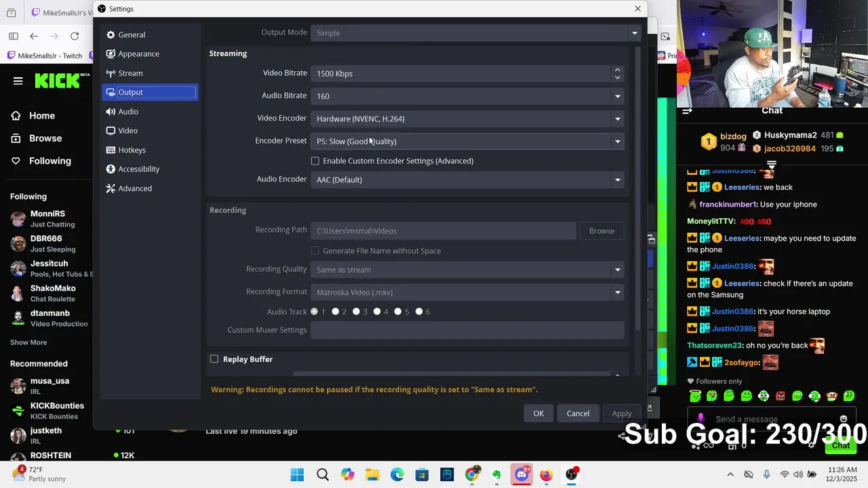Click the browser back arrow

coord(34,36)
